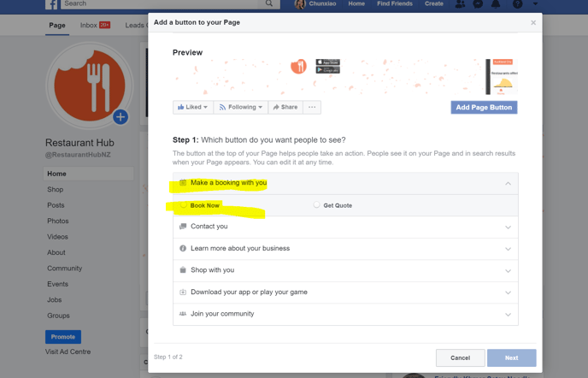588x378 pixels.
Task: Switch to the Inbox tab
Action: (95, 25)
